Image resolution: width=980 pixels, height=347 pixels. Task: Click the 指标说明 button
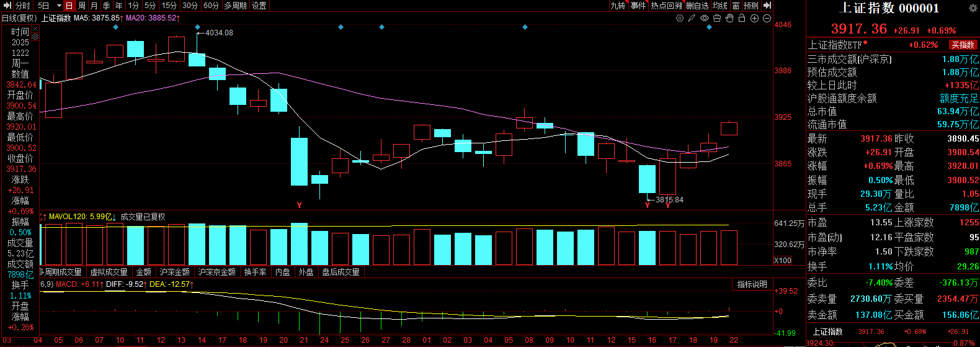pyautogui.click(x=752, y=284)
